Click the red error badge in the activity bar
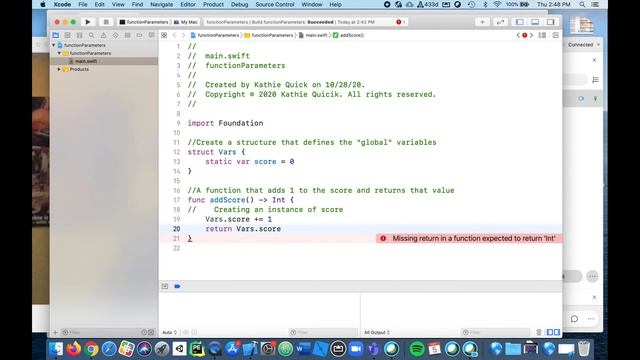This screenshot has width=640, height=360. [x=399, y=22]
